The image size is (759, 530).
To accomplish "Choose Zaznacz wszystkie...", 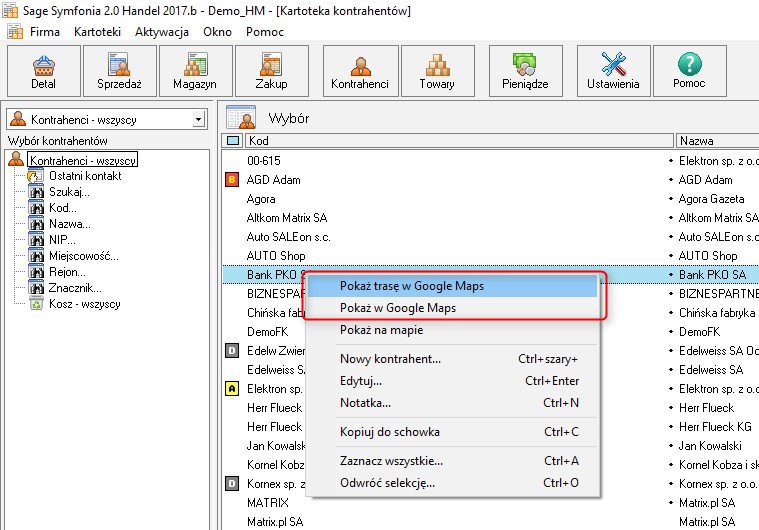I will tap(453, 461).
